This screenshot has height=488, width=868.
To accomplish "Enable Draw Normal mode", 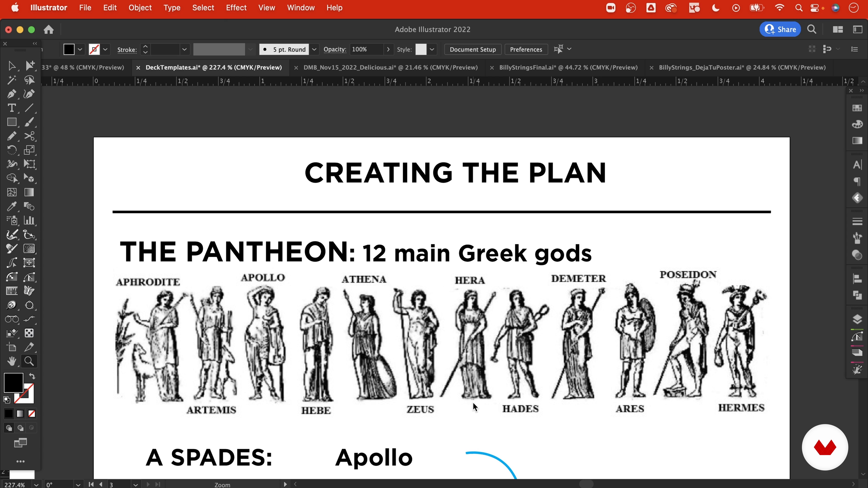I will 9,428.
